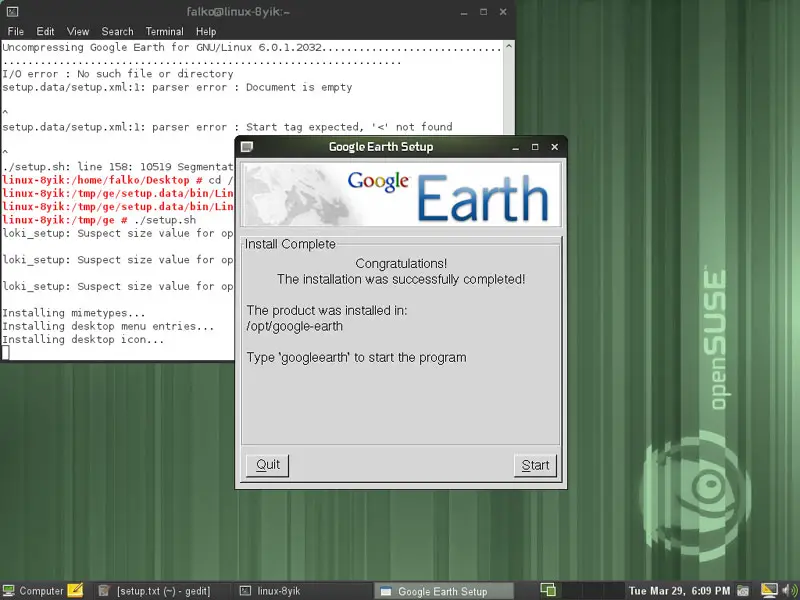The width and height of the screenshot is (800, 600).
Task: Click the Google Earth banner image
Action: point(401,194)
